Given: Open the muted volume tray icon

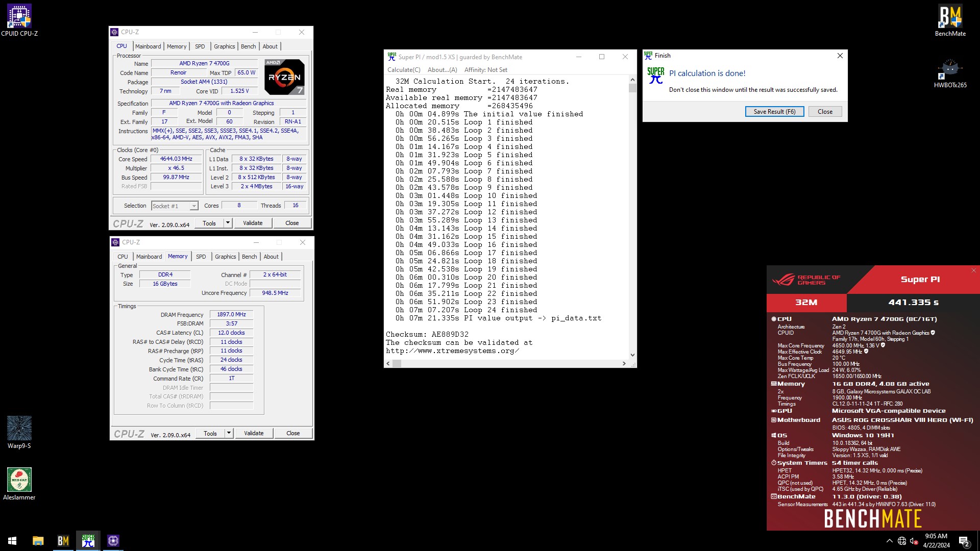Looking at the screenshot, I should (x=914, y=541).
